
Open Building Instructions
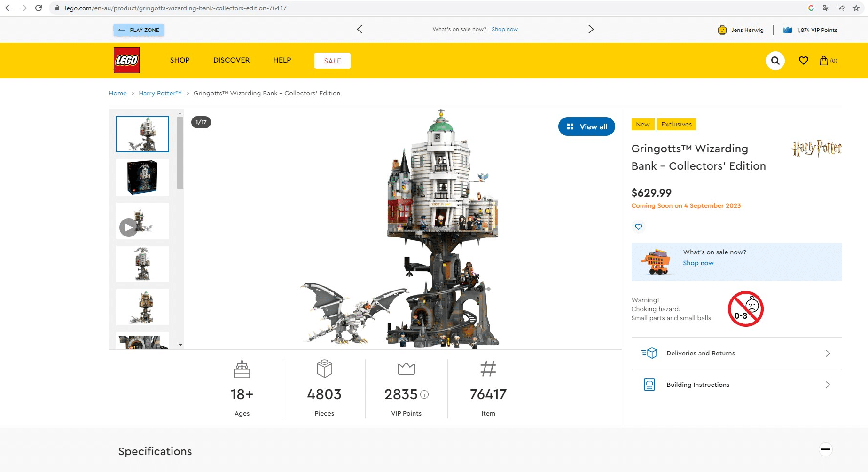click(x=736, y=385)
